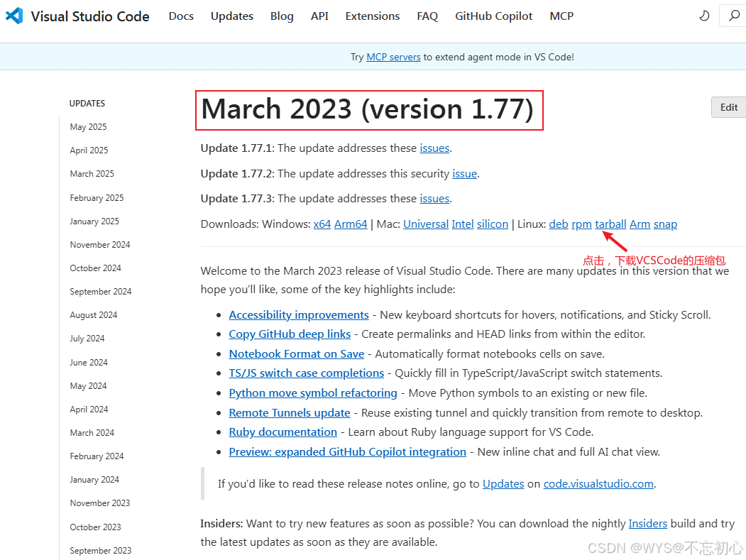Screen dimensions: 746x560
Task: Select September 2024 in the updates sidebar
Action: click(x=100, y=292)
